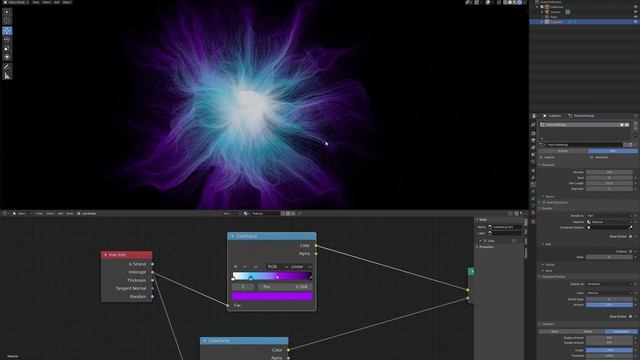The height and width of the screenshot is (360, 640).
Task: Toggle the Advanced checkbox
Action: (x=591, y=157)
